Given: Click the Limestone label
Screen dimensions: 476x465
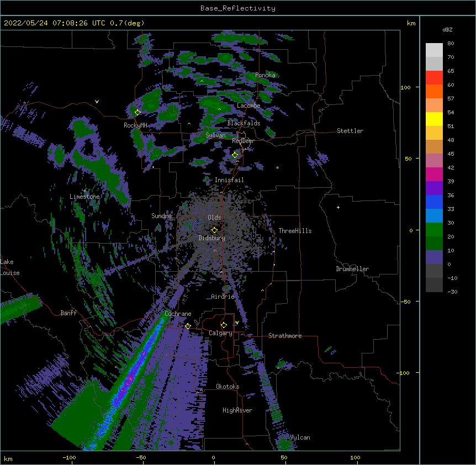Looking at the screenshot, I should tap(84, 197).
